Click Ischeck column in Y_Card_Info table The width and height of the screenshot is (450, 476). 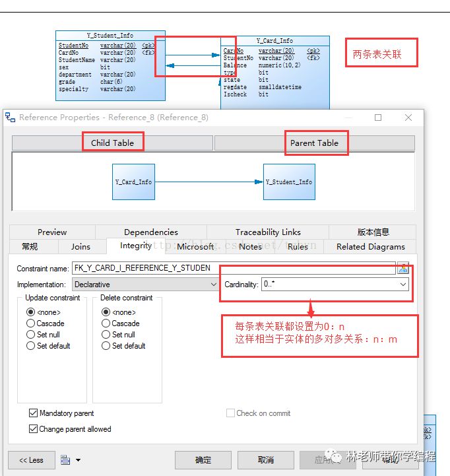point(235,94)
